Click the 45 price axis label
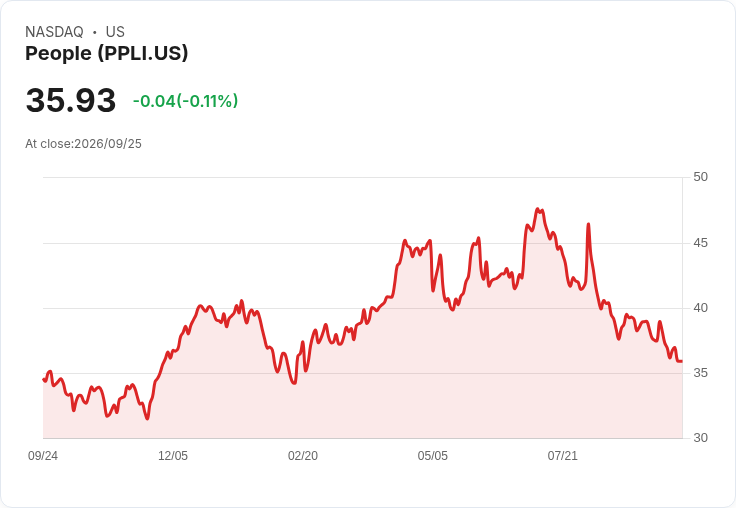 [x=700, y=243]
